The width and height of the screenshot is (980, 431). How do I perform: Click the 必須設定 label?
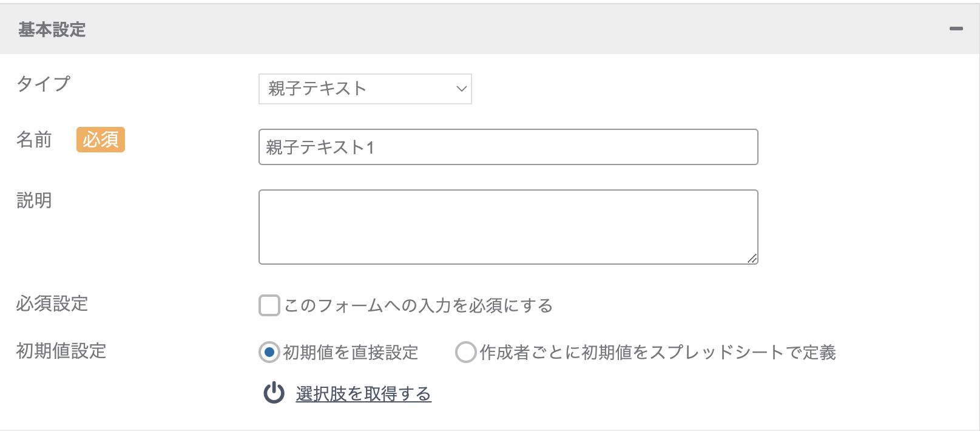click(52, 304)
